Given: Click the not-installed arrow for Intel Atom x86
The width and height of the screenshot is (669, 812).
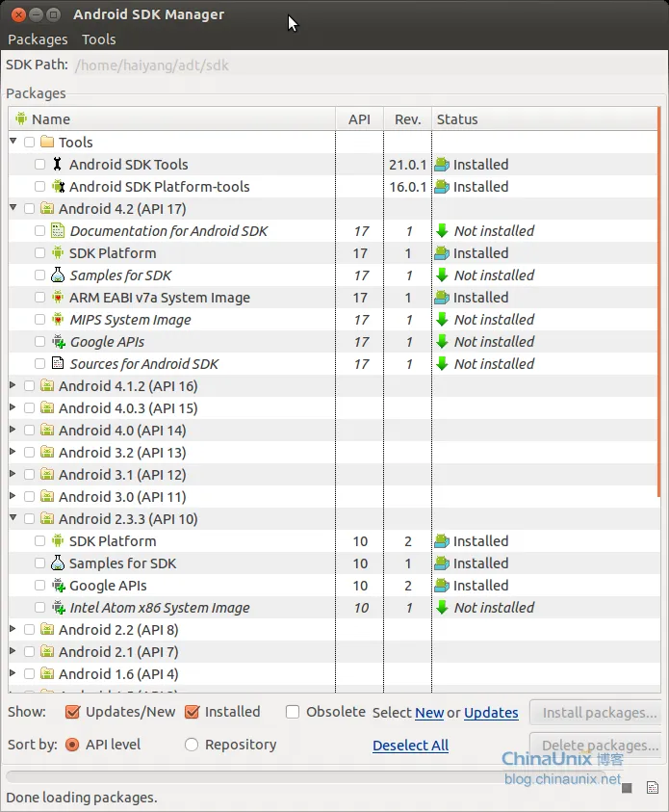Looking at the screenshot, I should pos(442,607).
